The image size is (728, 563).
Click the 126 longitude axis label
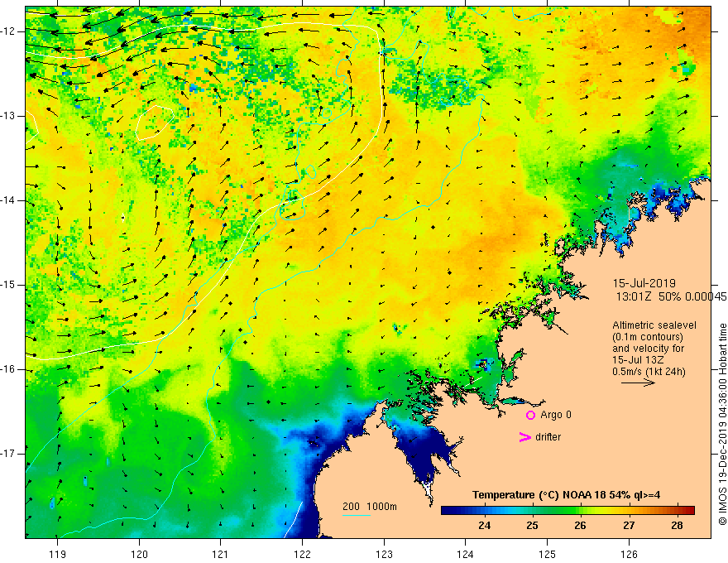629,554
